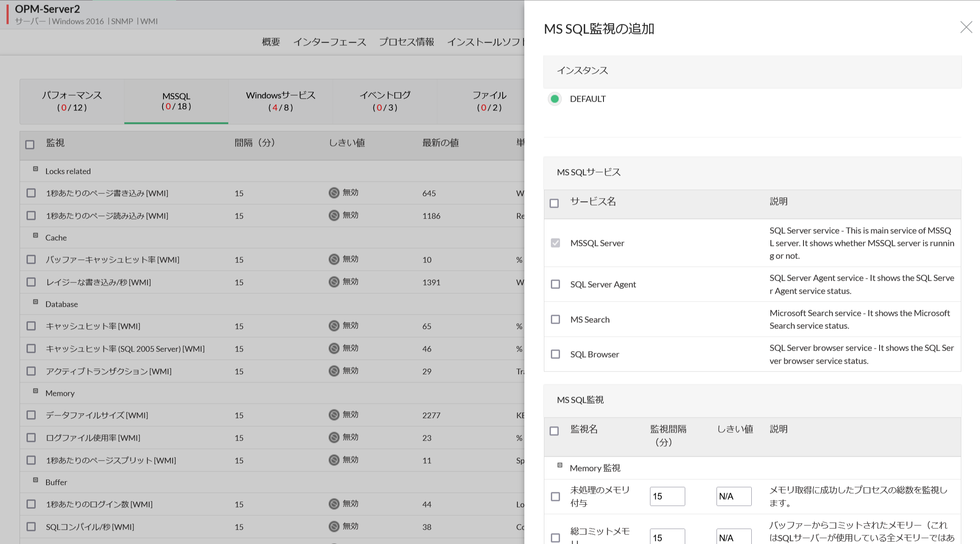
Task: Tick the SQL Browser service checkbox
Action: [555, 354]
